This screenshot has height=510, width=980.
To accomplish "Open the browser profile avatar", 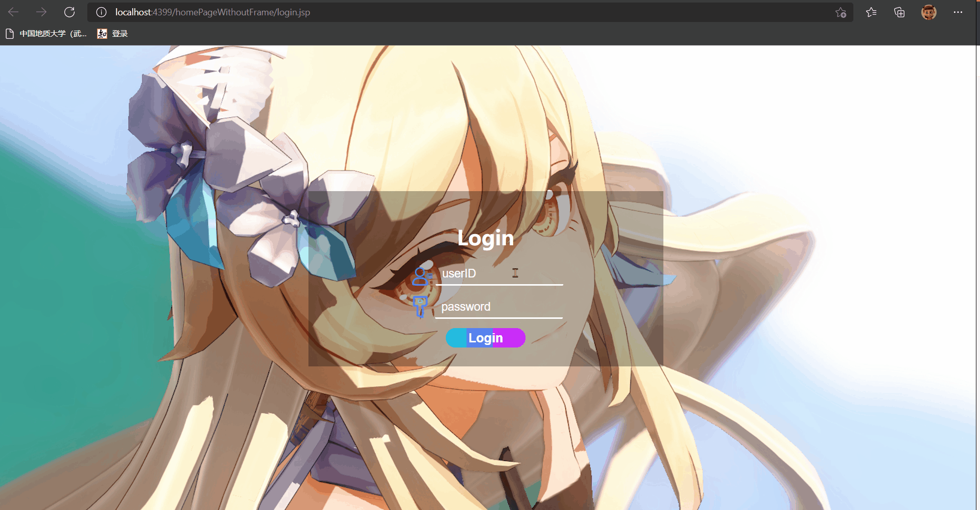I will click(928, 12).
